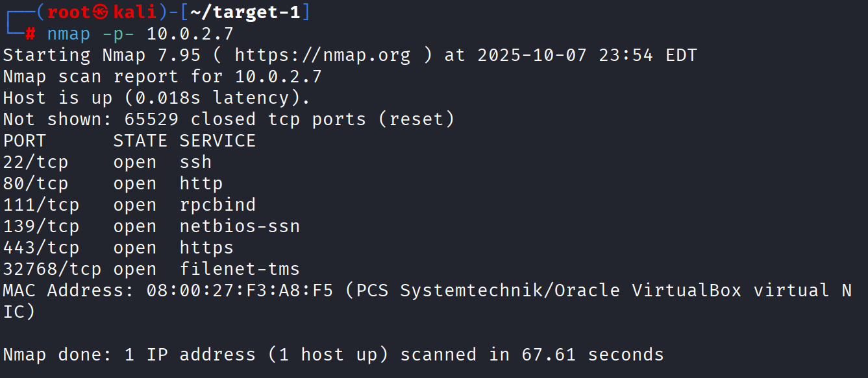Click the 111/tcp port entry
868x378 pixels.
41,205
